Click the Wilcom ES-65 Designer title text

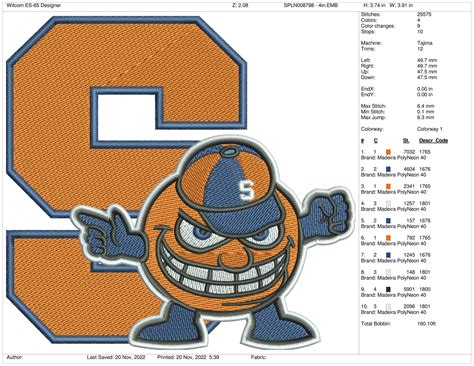click(34, 5)
